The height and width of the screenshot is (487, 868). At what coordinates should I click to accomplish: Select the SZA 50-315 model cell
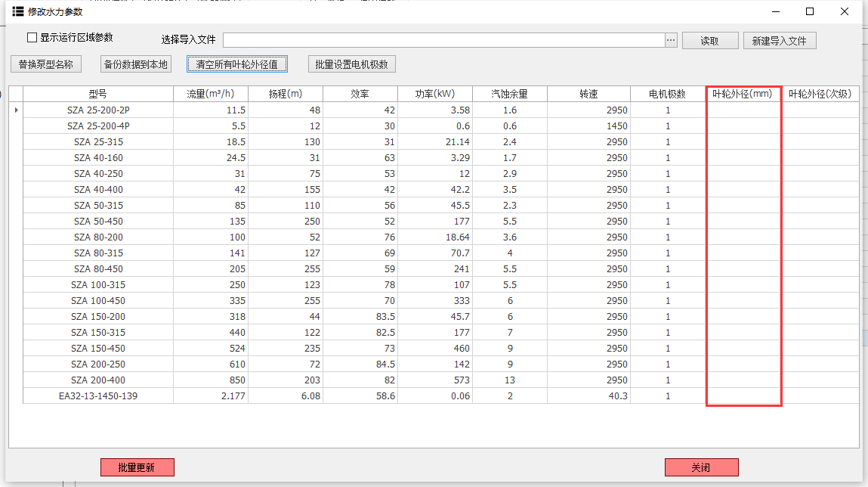click(98, 206)
